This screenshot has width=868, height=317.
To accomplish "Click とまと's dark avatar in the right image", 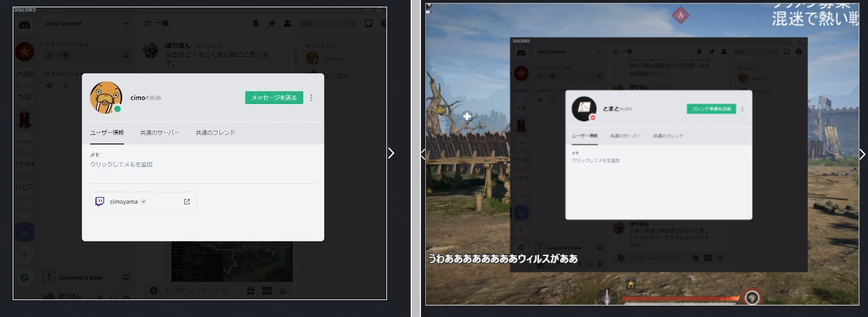I will [x=584, y=108].
